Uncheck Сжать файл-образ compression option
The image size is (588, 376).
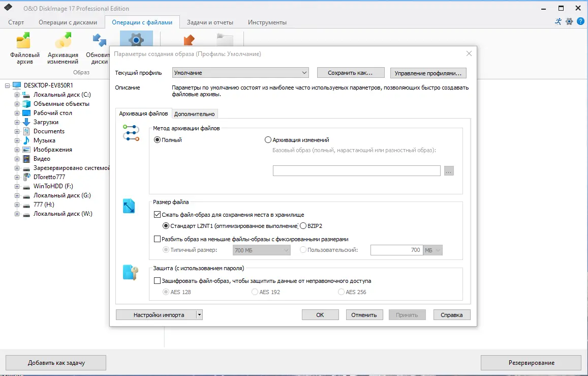[x=158, y=214]
